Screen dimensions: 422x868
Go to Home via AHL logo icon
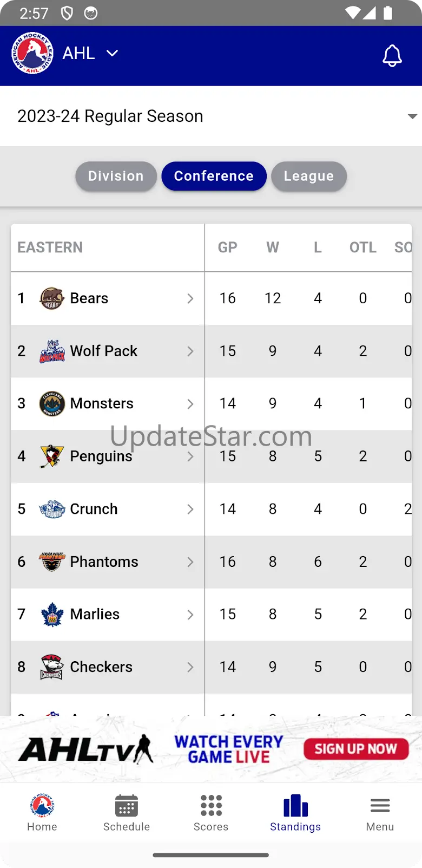42,806
